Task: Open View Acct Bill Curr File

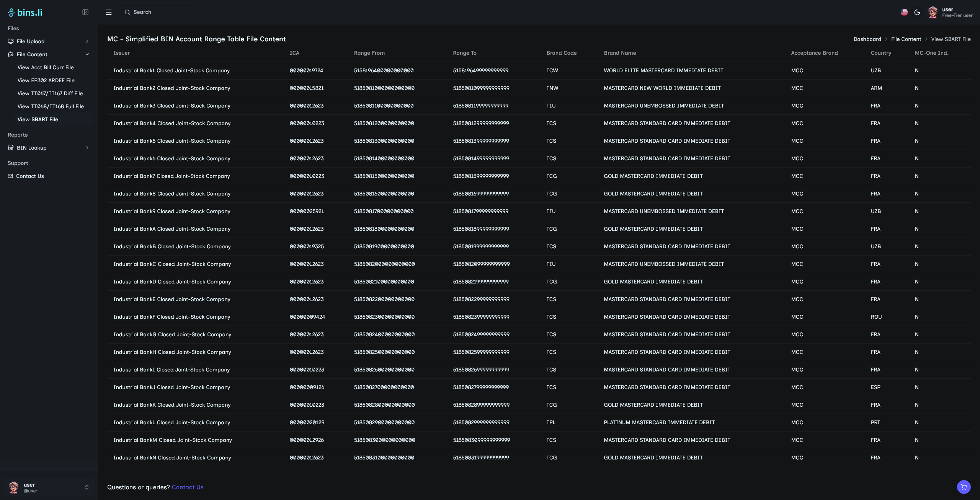Action: pyautogui.click(x=46, y=67)
